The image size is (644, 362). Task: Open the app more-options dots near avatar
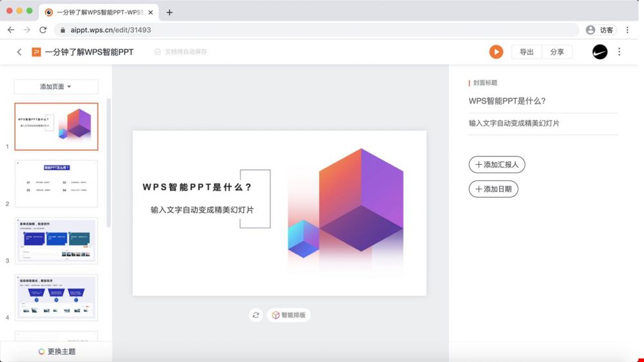pos(619,52)
